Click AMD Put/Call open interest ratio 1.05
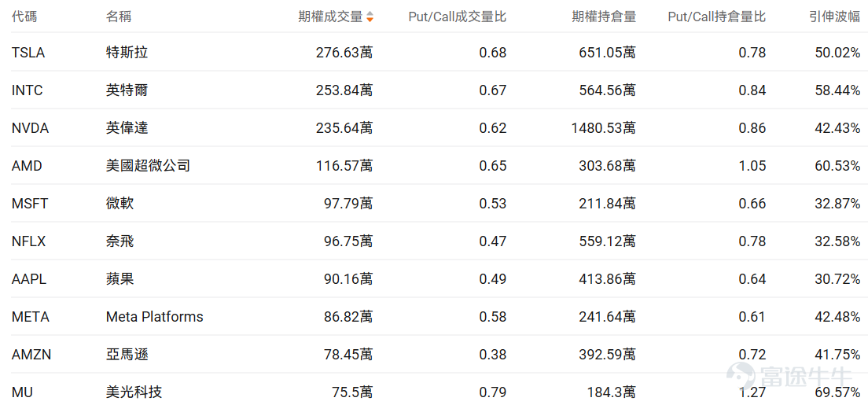Viewport: 868px width, 405px height. point(752,166)
